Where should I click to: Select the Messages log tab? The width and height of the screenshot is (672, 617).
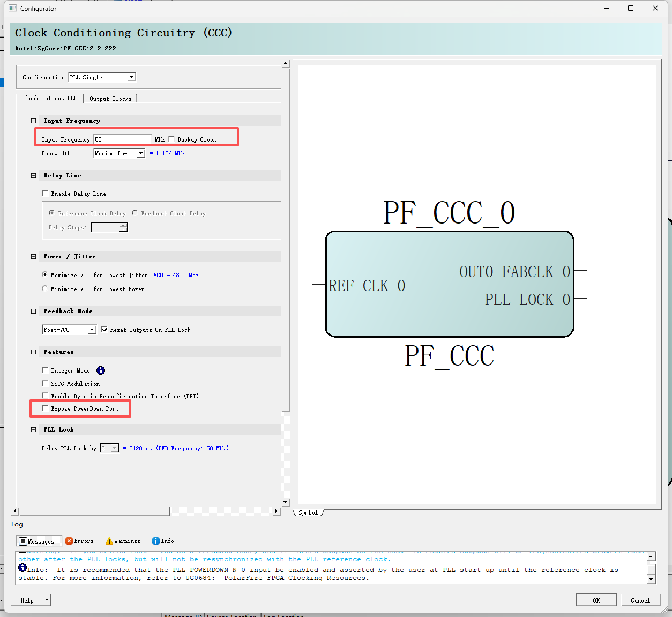coord(37,541)
